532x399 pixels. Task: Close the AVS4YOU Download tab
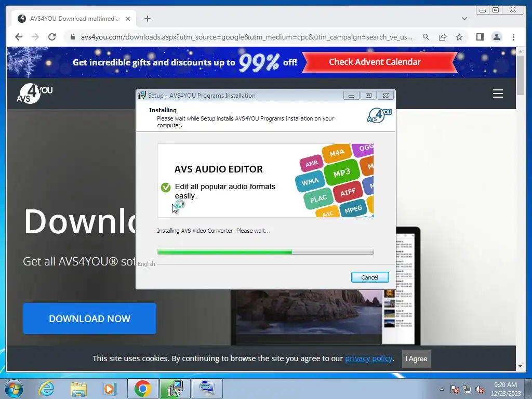pos(128,19)
